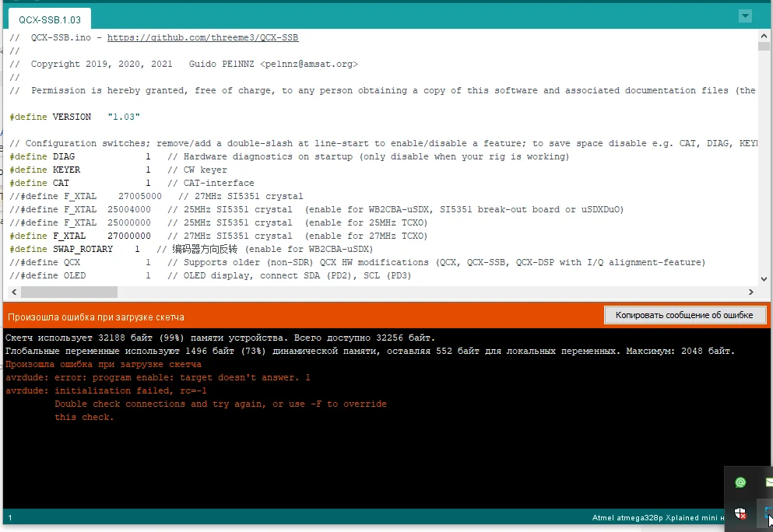The width and height of the screenshot is (773, 532).
Task: Click the #define KEYER line
Action: [118, 170]
